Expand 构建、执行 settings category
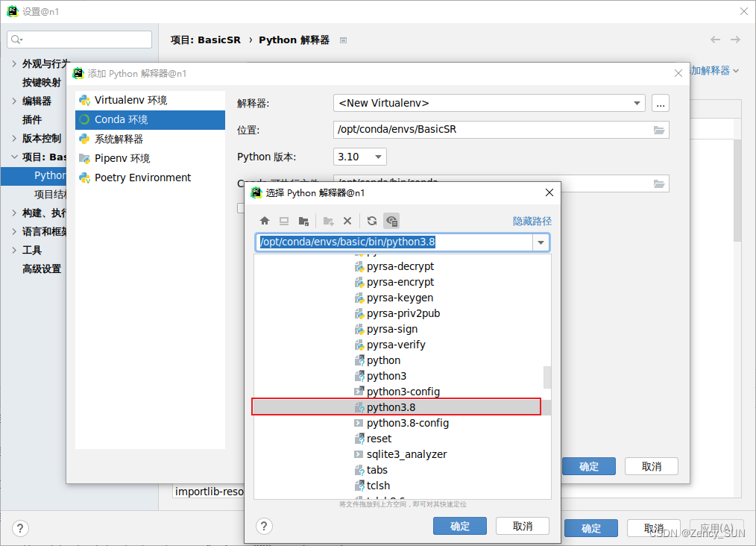Viewport: 756px width, 546px height. click(x=14, y=213)
